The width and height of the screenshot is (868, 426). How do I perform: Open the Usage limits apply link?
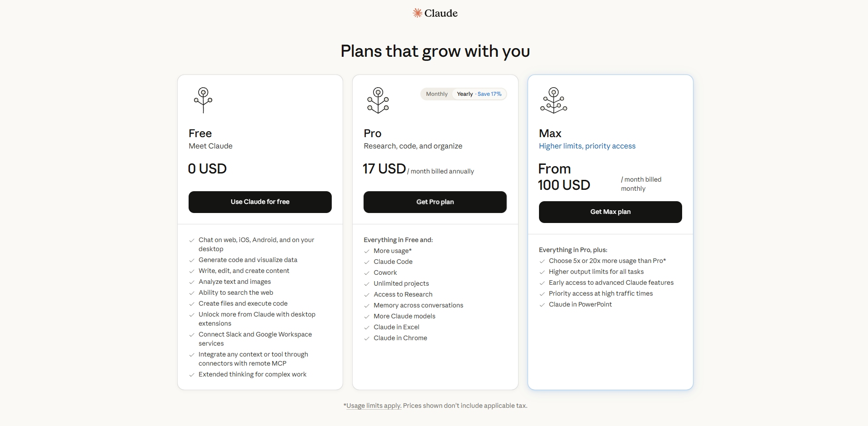tap(374, 406)
